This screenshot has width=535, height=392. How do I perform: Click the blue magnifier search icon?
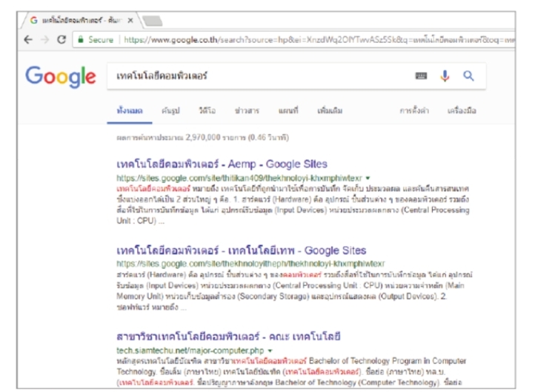(x=468, y=76)
